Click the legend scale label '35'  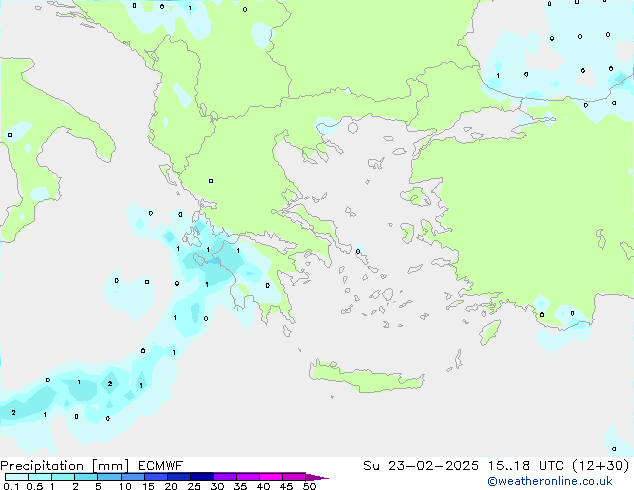click(x=240, y=486)
